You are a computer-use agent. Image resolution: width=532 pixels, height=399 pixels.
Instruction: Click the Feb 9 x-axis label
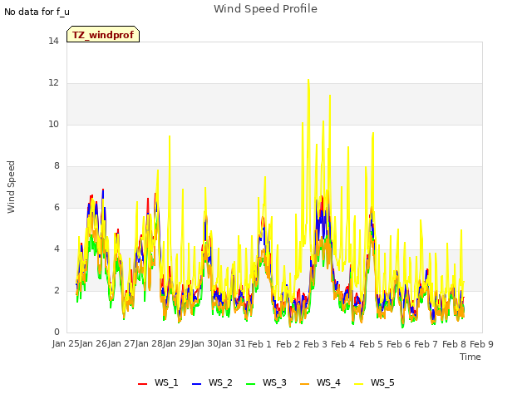[x=481, y=344]
